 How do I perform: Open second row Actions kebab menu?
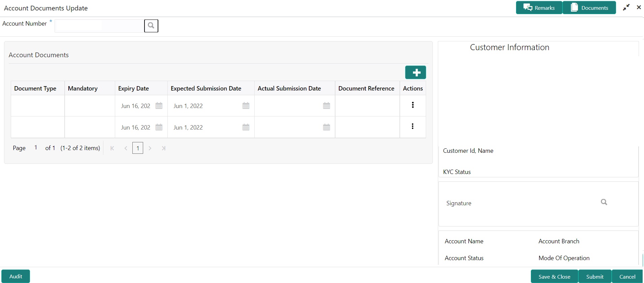click(x=413, y=127)
